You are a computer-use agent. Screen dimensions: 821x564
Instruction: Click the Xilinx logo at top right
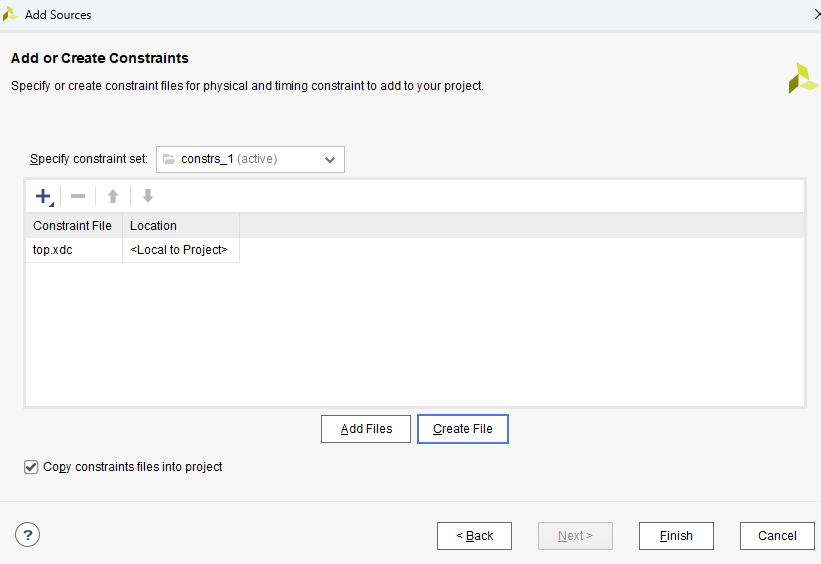click(803, 79)
